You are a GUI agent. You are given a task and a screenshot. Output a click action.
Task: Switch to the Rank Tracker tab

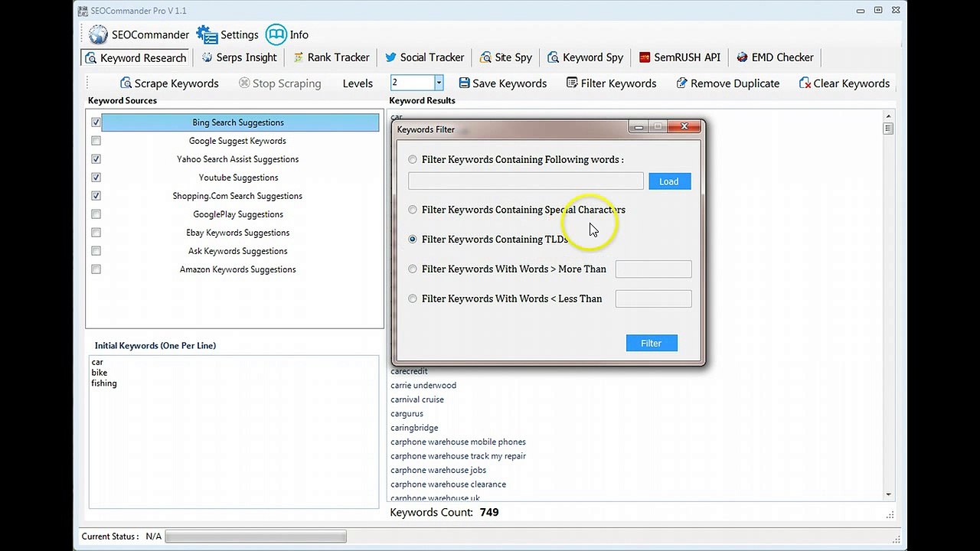(x=331, y=57)
